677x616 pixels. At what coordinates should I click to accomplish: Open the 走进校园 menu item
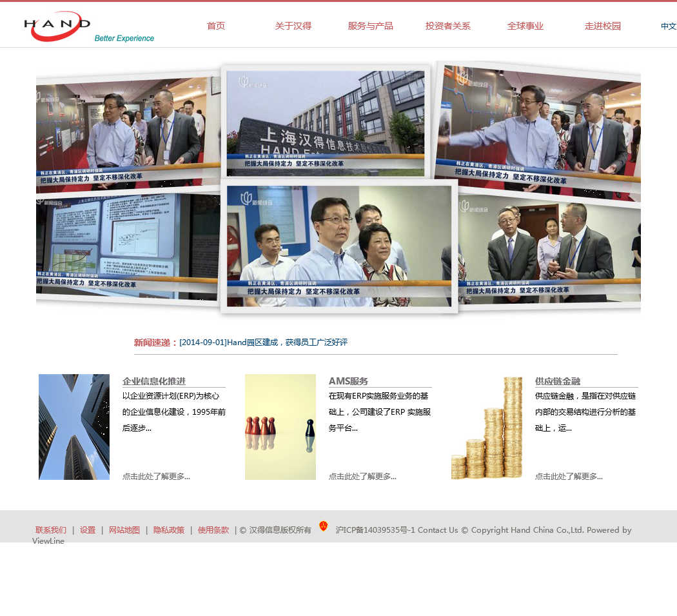(603, 26)
